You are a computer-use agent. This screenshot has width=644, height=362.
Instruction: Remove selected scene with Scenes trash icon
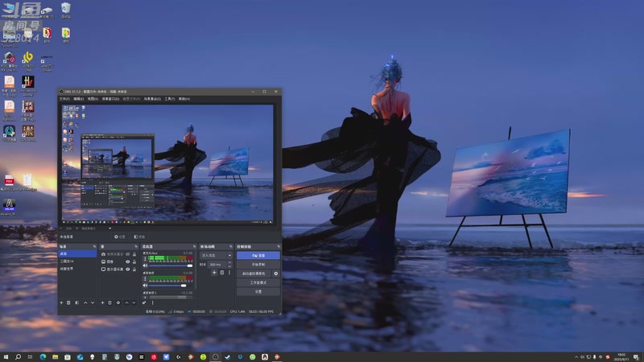tap(68, 303)
